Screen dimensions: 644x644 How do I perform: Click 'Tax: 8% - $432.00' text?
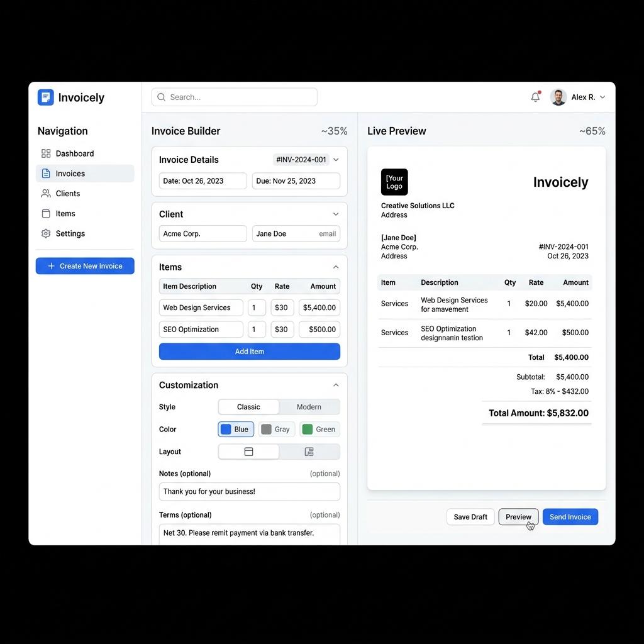point(559,391)
